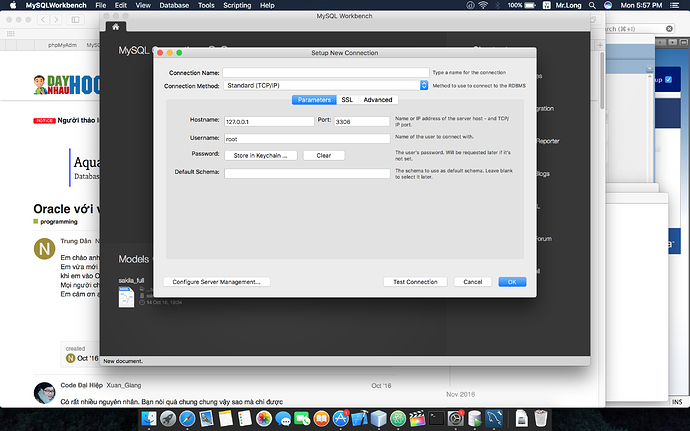Click the Connection Name text field
This screenshot has width=690, height=431.
pos(325,73)
